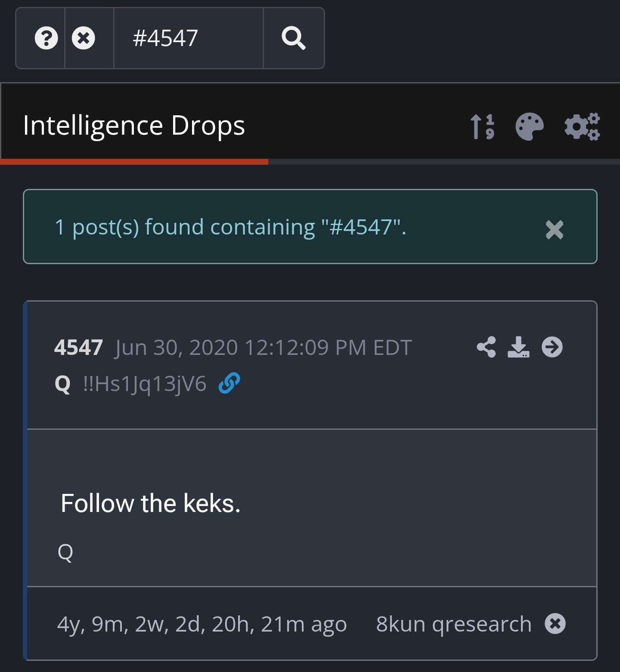Go to post 4547 with arrow icon
620x672 pixels.
point(552,347)
